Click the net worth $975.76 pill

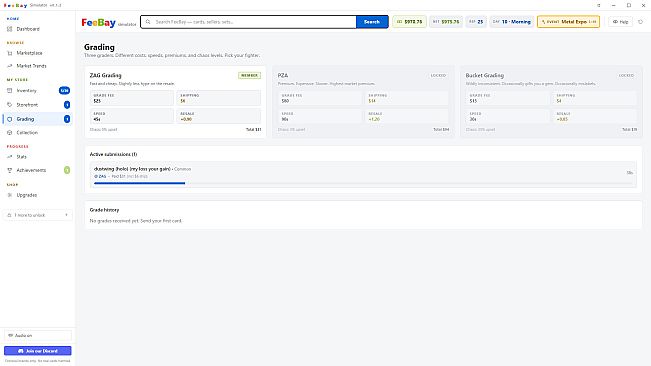point(446,22)
